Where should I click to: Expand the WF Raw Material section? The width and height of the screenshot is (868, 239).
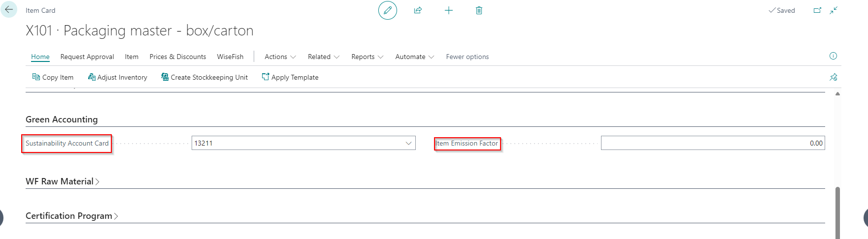point(63,181)
